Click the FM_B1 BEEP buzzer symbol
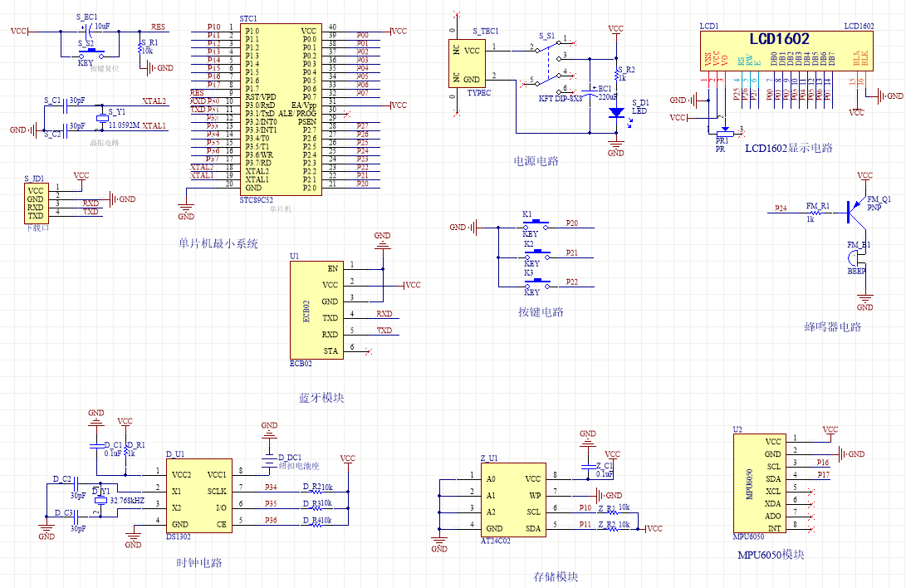This screenshot has width=906, height=588. (856, 258)
